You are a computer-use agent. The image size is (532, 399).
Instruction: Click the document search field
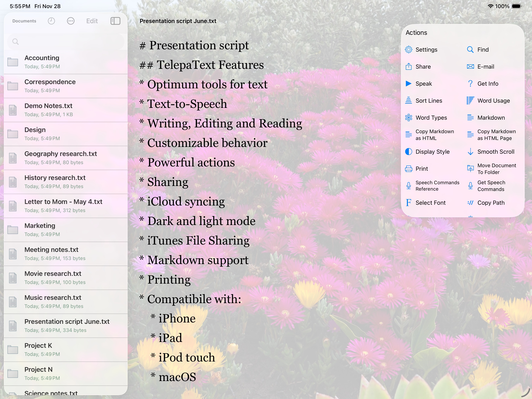[x=66, y=42]
